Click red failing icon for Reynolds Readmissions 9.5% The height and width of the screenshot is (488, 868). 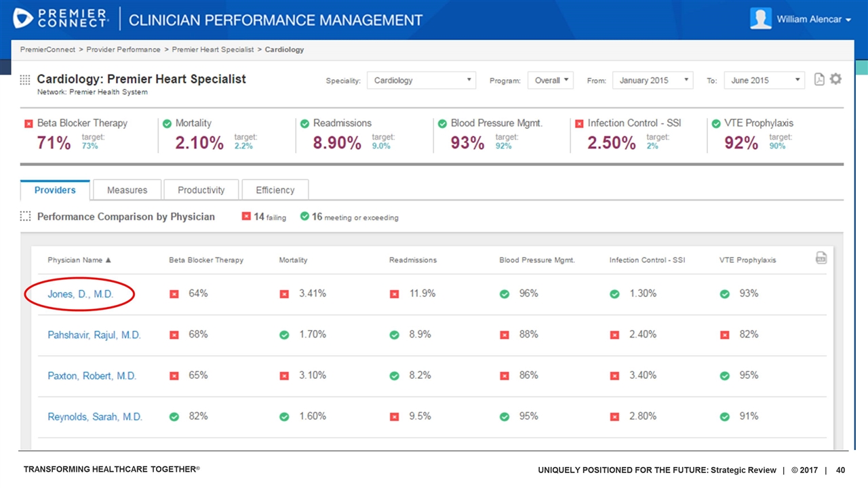(x=395, y=417)
